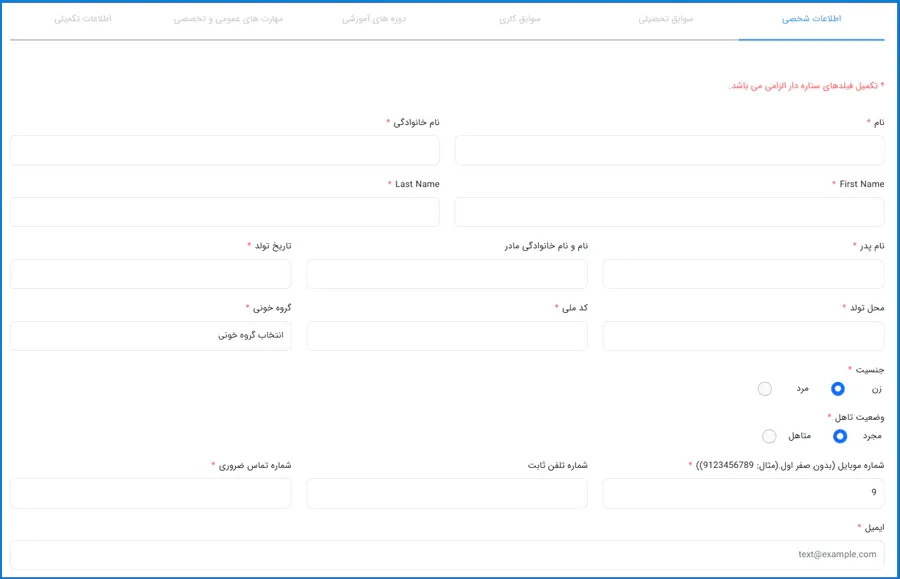Screen dimensions: 900x579
Task: Select the زن gender radio button
Action: (838, 389)
